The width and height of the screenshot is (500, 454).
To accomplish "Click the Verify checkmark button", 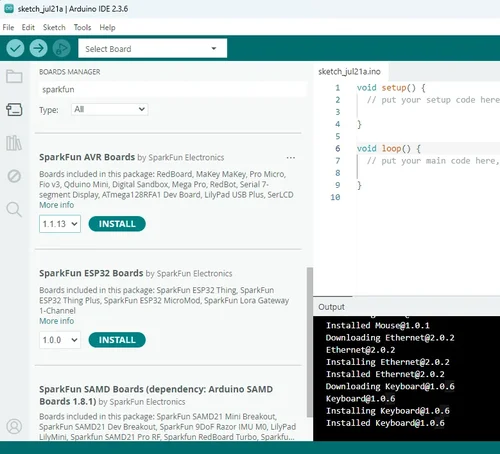I will (15, 48).
